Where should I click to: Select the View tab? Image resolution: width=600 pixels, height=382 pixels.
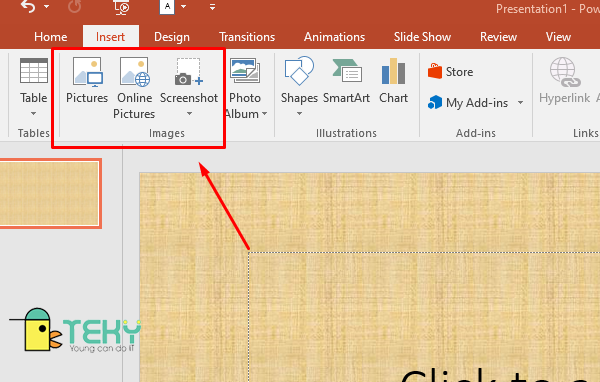pyautogui.click(x=558, y=37)
